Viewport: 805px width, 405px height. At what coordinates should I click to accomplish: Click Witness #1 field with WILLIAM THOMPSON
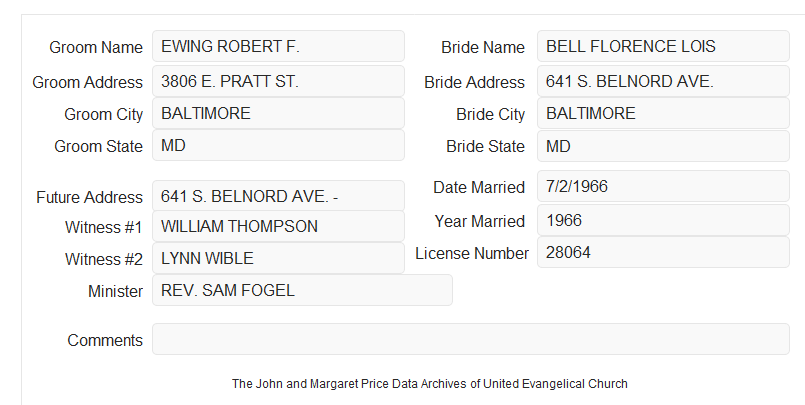click(278, 226)
